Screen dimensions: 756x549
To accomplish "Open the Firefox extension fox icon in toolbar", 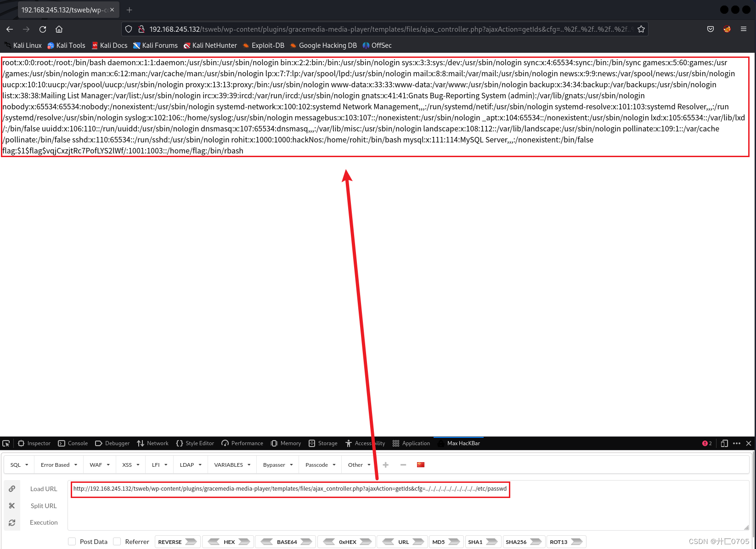I will (727, 29).
